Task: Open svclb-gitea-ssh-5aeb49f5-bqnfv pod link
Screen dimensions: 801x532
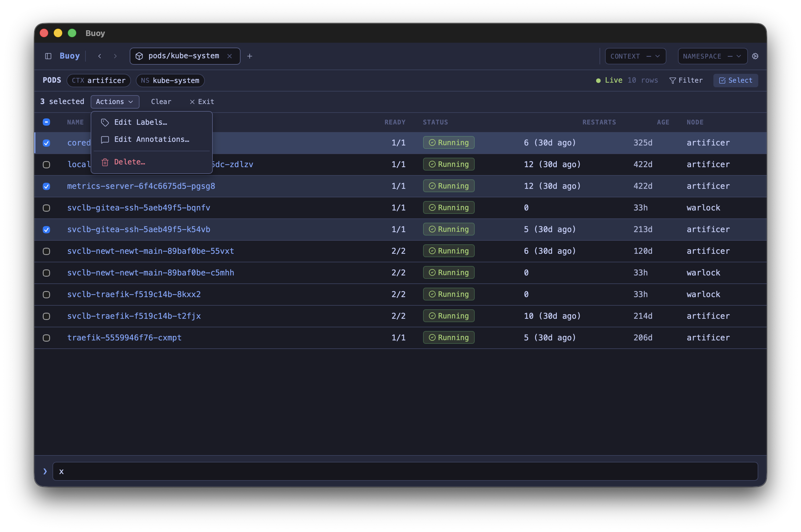Action: [x=139, y=208]
